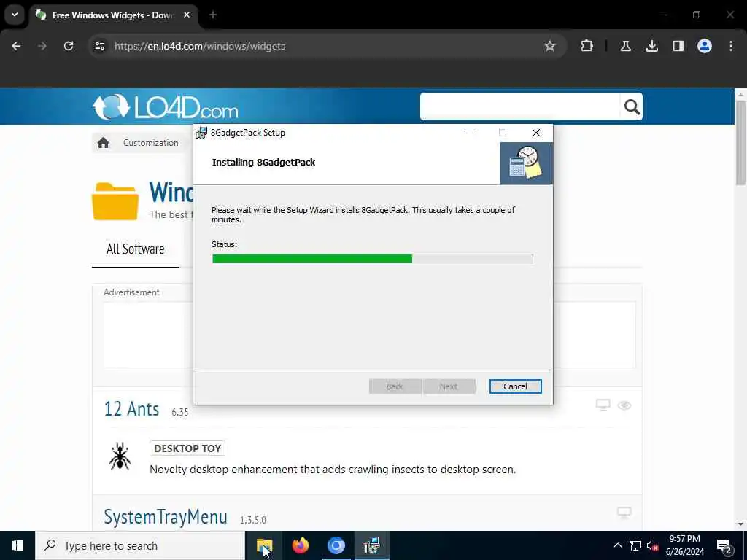This screenshot has width=747, height=560.
Task: Open Chrome extensions puzzle icon
Action: (587, 46)
